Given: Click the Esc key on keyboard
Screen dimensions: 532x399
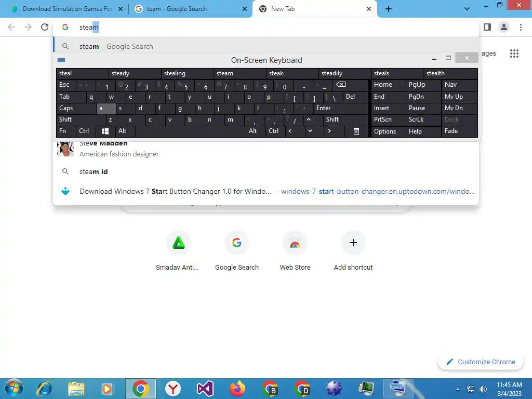Looking at the screenshot, I should click(x=66, y=85).
